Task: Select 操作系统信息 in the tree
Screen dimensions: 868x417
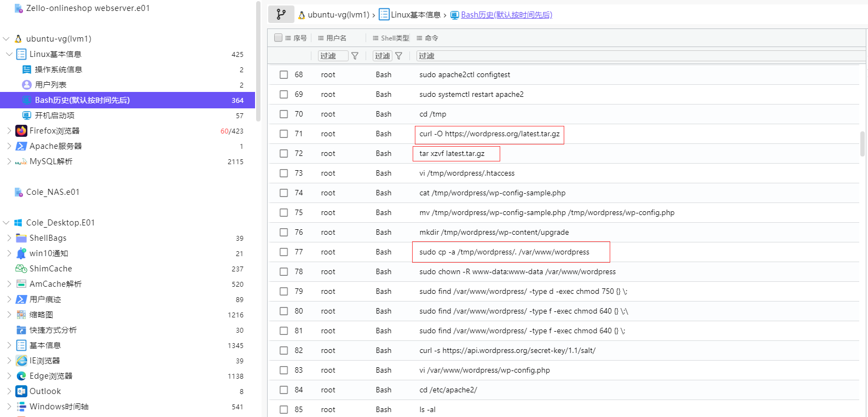Action: [58, 69]
